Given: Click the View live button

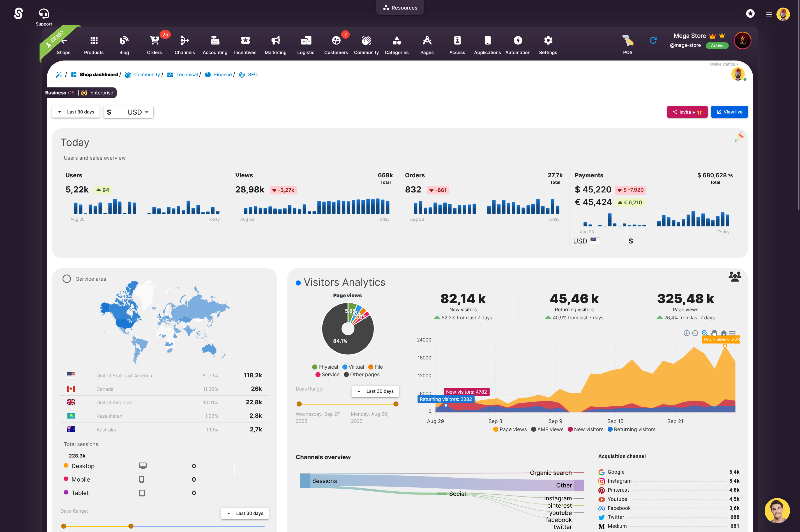Looking at the screenshot, I should click(x=729, y=111).
